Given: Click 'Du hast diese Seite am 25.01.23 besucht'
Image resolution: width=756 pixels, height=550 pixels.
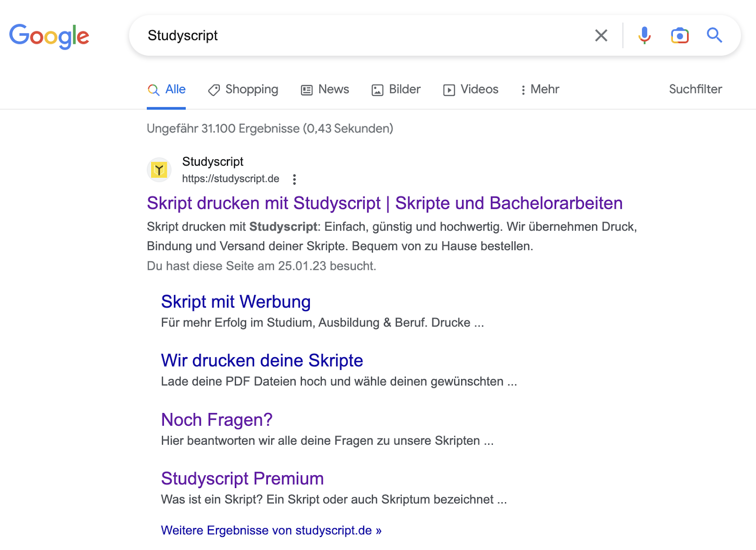Looking at the screenshot, I should [261, 266].
